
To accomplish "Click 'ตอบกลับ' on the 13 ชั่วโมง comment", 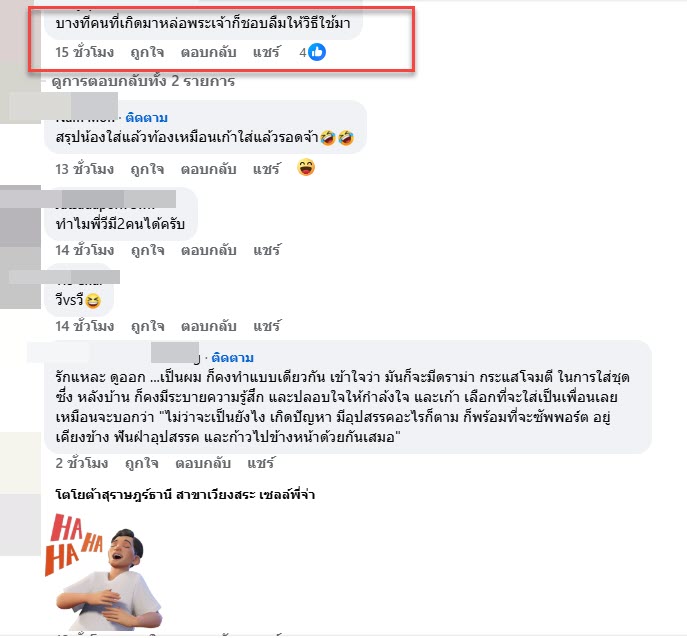I will coord(209,169).
